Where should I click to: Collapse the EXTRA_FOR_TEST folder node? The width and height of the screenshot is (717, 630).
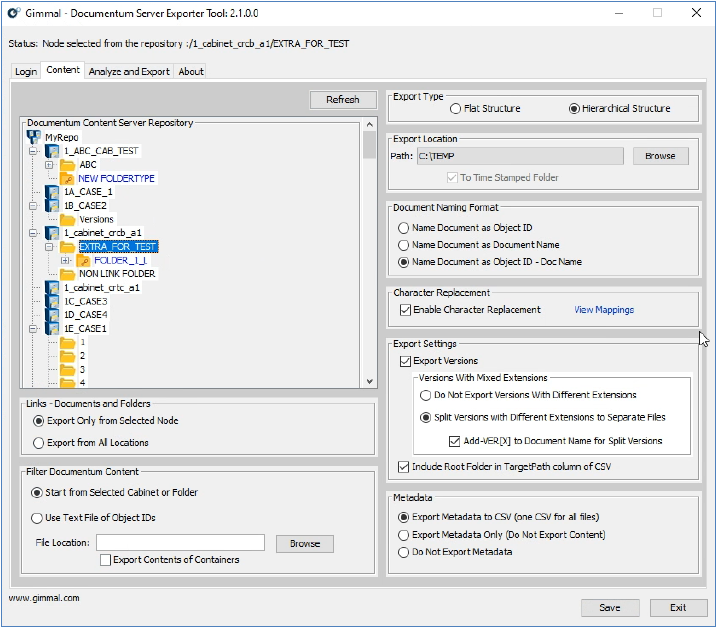click(49, 247)
